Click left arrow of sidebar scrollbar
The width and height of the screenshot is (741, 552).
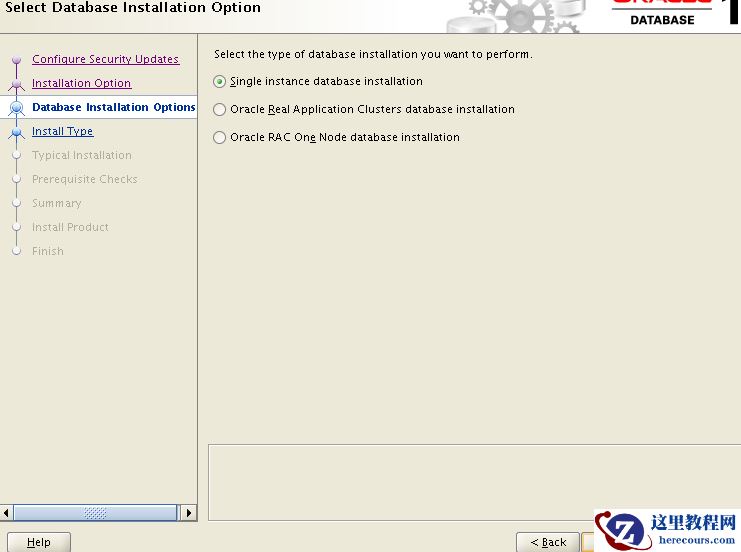6,513
